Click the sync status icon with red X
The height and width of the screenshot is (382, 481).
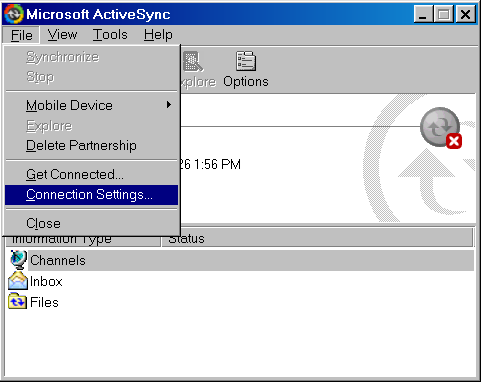tap(441, 127)
